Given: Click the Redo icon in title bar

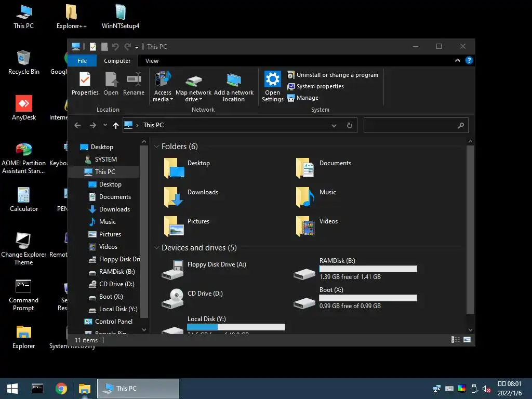Looking at the screenshot, I should point(127,46).
